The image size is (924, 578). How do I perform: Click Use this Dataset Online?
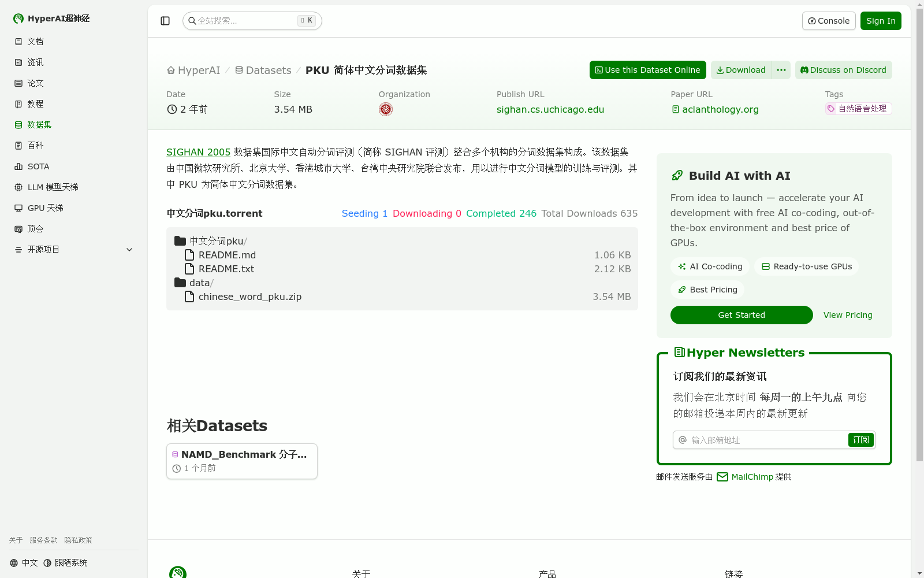pos(648,70)
